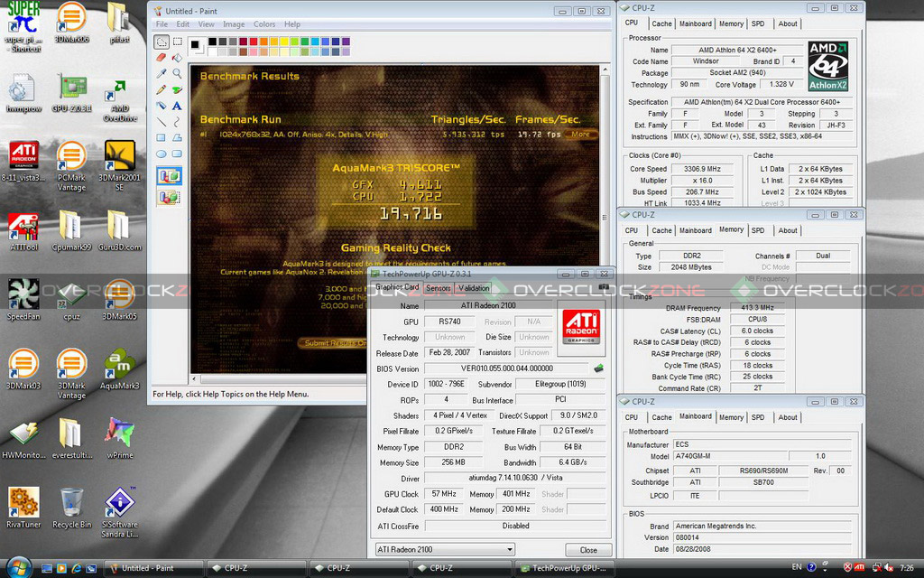Open the Image menu in Paint

(234, 24)
